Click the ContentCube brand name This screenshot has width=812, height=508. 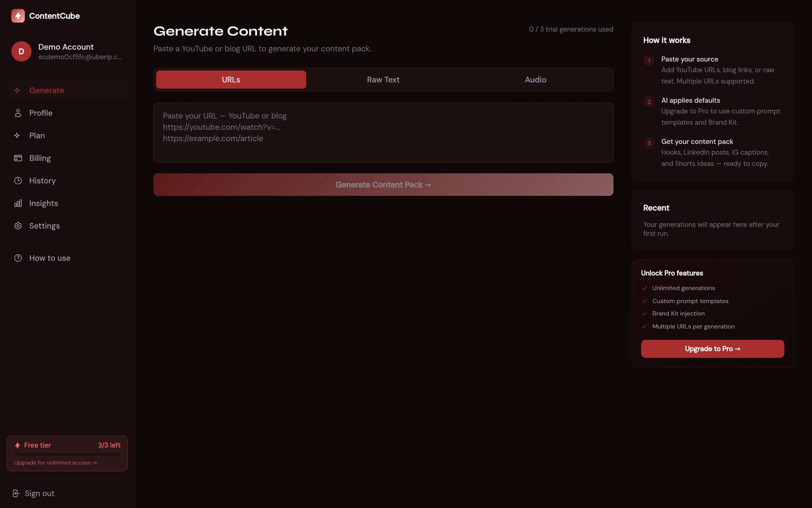tap(54, 16)
